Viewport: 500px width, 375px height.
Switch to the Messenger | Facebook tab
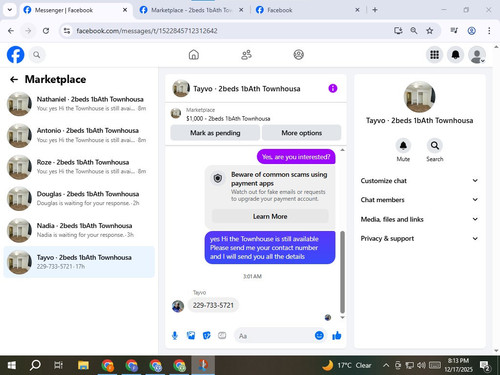75,10
